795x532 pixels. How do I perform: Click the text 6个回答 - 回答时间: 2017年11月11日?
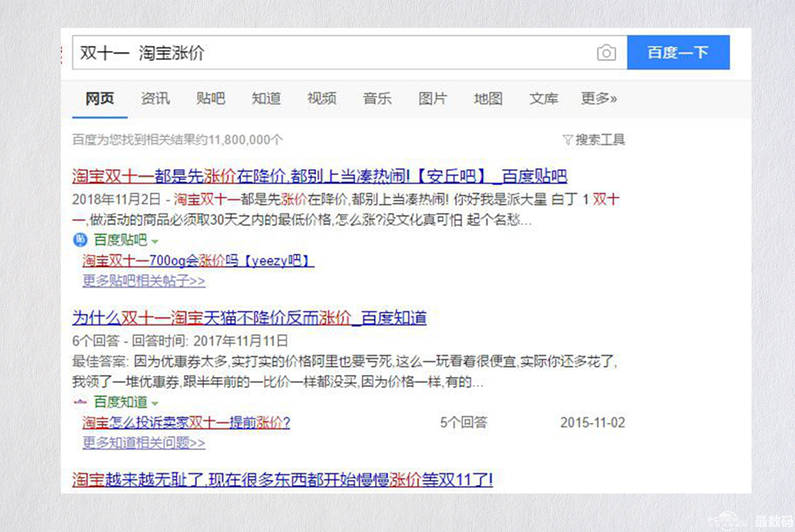180,341
